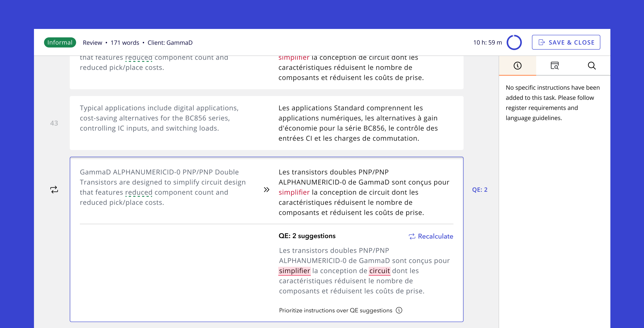Image resolution: width=644 pixels, height=328 pixels.
Task: Click highlighted suggestion word 'circuit'
Action: tap(380, 271)
